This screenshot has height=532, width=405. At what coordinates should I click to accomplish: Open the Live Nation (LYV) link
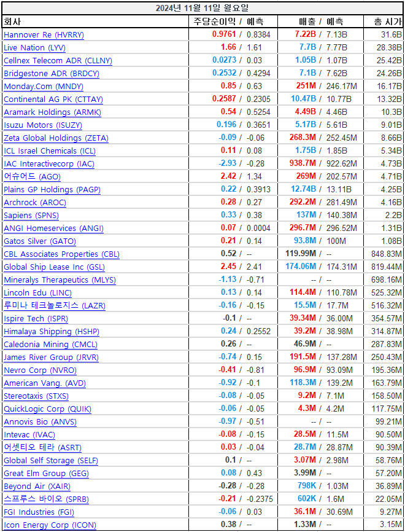tap(34, 47)
